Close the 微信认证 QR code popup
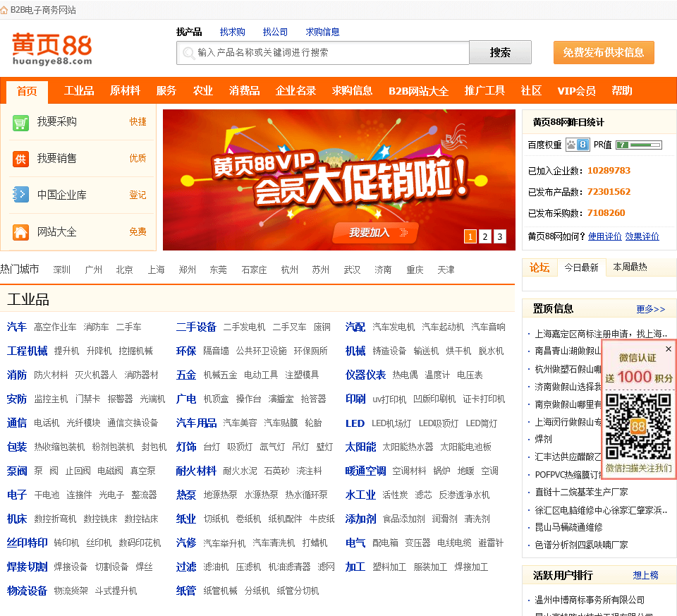This screenshot has width=677, height=616. (669, 349)
